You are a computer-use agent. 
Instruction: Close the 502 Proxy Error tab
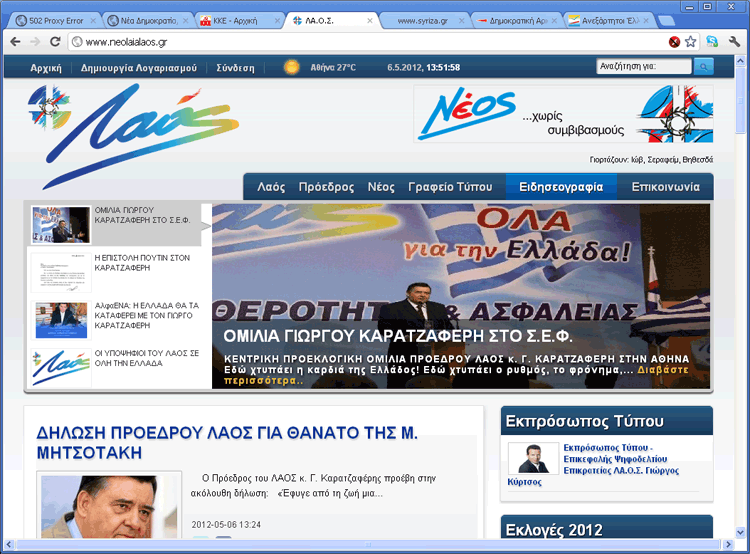(93, 21)
